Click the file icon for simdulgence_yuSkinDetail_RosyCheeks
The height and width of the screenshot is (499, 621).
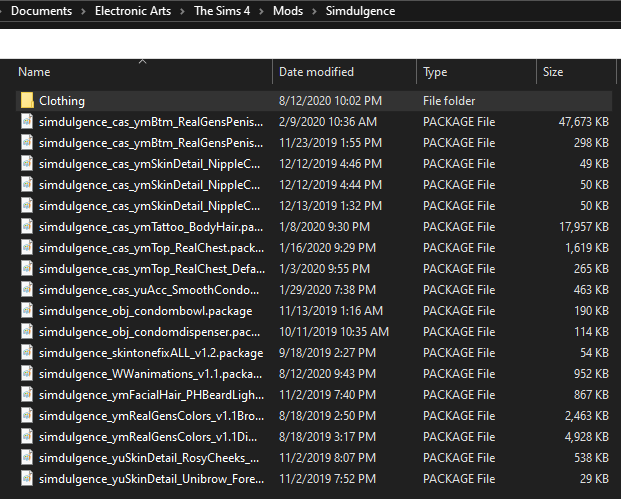[26, 458]
